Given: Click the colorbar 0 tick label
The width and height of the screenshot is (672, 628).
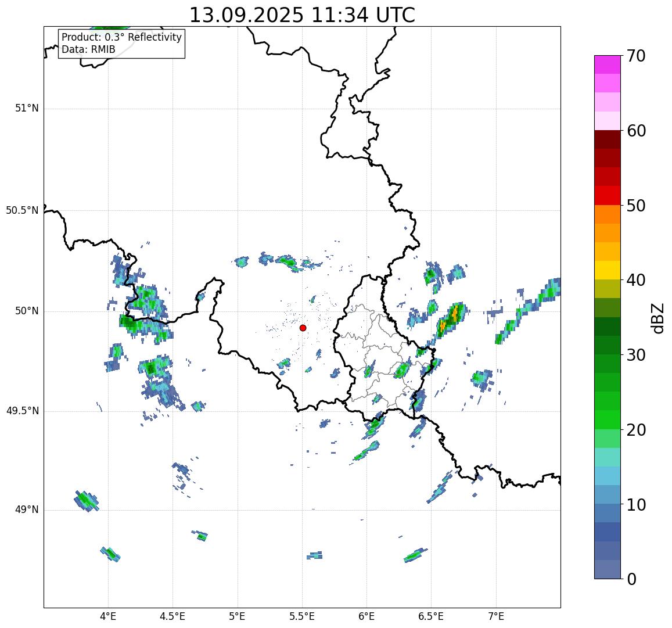Looking at the screenshot, I should [x=632, y=579].
